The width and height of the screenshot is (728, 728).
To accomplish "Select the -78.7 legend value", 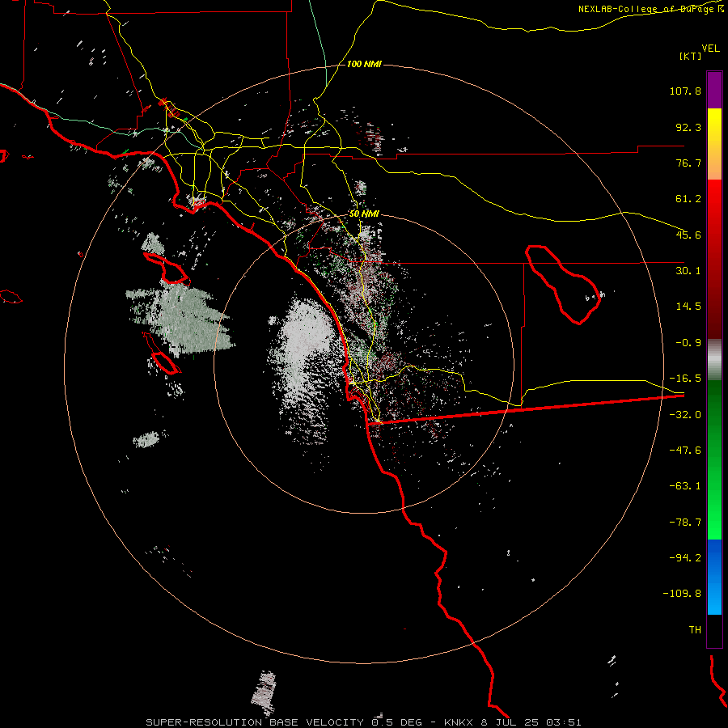I will pos(685,523).
